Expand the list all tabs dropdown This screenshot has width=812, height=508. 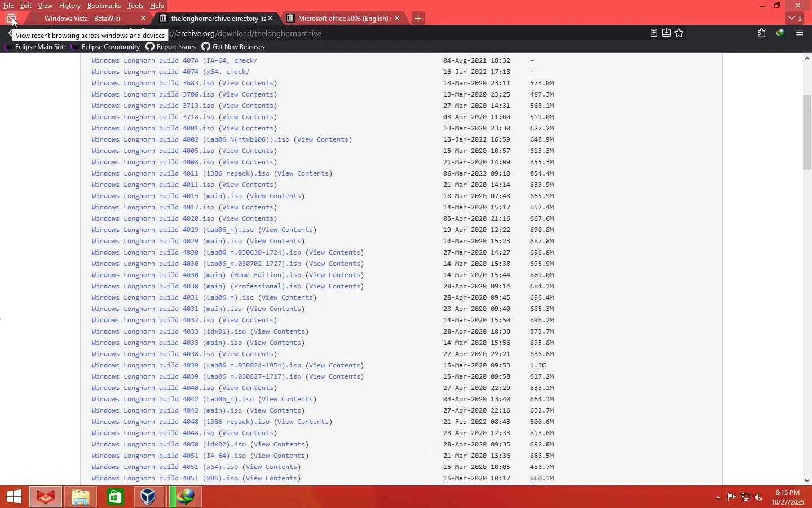(x=795, y=19)
